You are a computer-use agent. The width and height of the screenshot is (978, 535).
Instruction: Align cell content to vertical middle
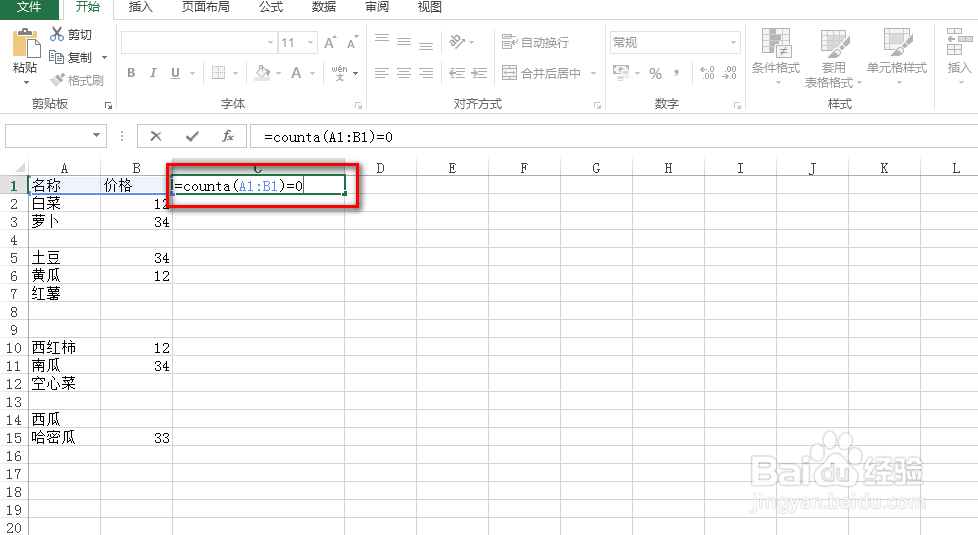(x=404, y=42)
